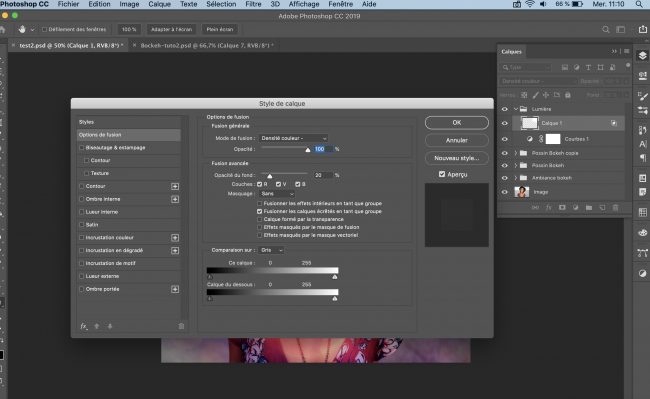Screen dimensions: 650x399
Task: Filter layers by shape type
Action: click(600, 67)
